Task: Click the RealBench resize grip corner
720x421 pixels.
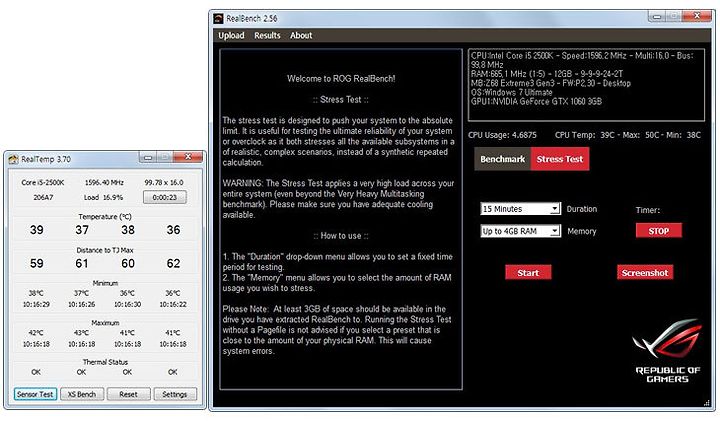Action: point(707,403)
